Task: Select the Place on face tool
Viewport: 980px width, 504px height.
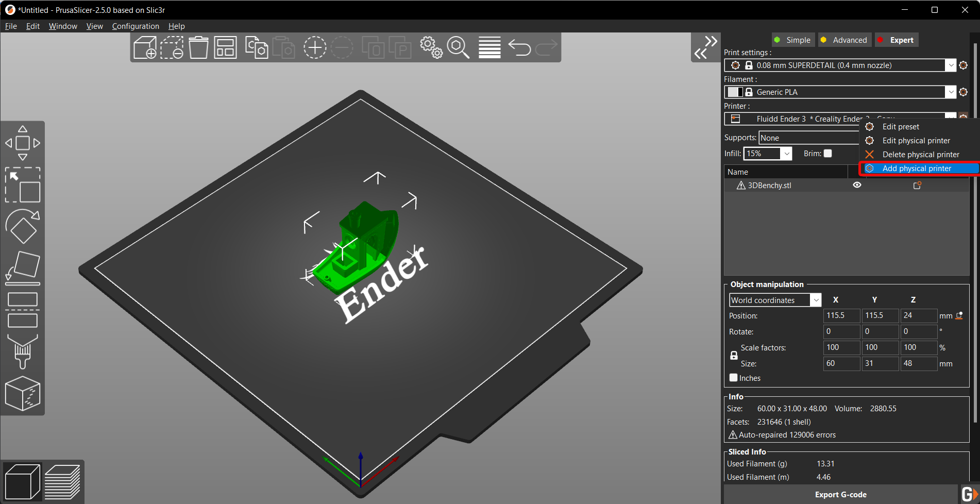Action: click(x=23, y=268)
